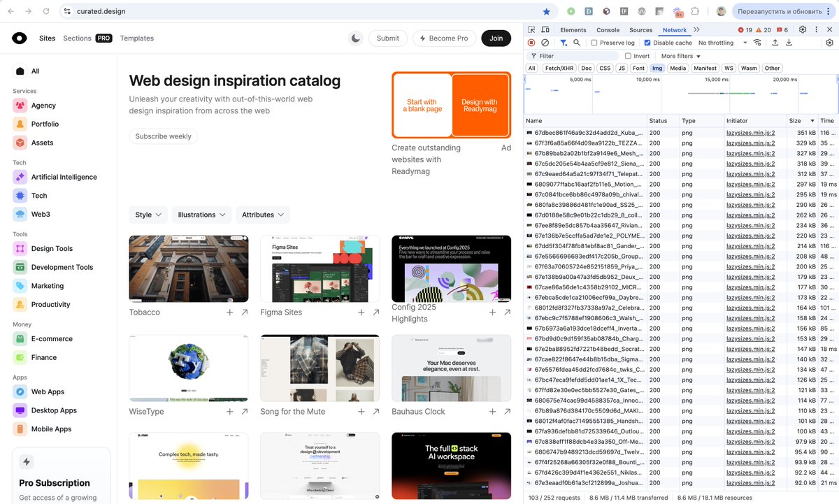Click the red errors count 19

click(x=745, y=30)
